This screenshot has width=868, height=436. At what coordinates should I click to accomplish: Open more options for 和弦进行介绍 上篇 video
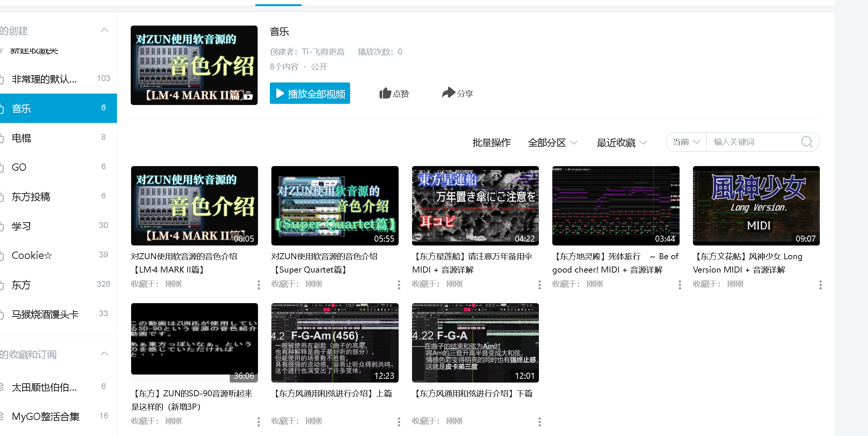399,422
